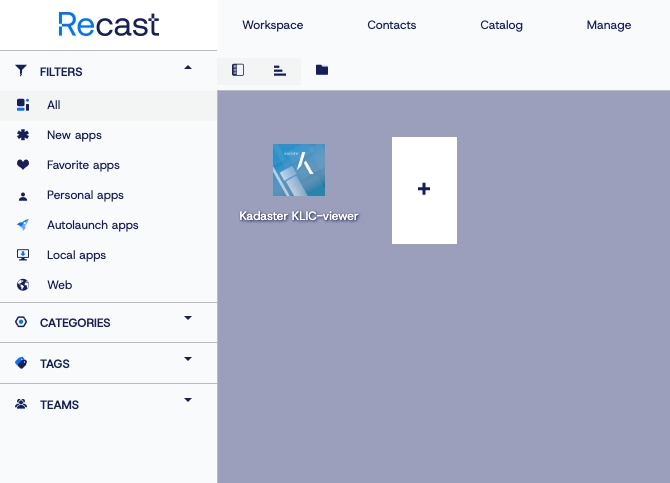Click the Local apps monitor icon

[x=23, y=255]
